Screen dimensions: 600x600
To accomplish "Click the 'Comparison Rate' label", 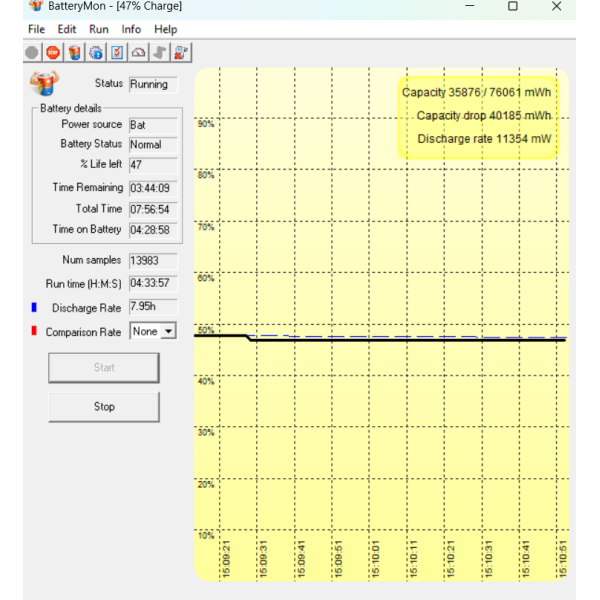I will (83, 332).
